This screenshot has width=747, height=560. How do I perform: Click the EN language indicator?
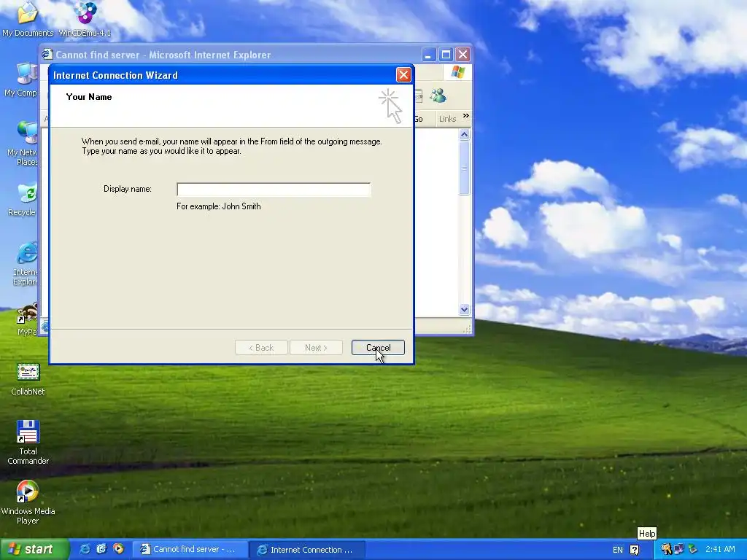pos(617,550)
